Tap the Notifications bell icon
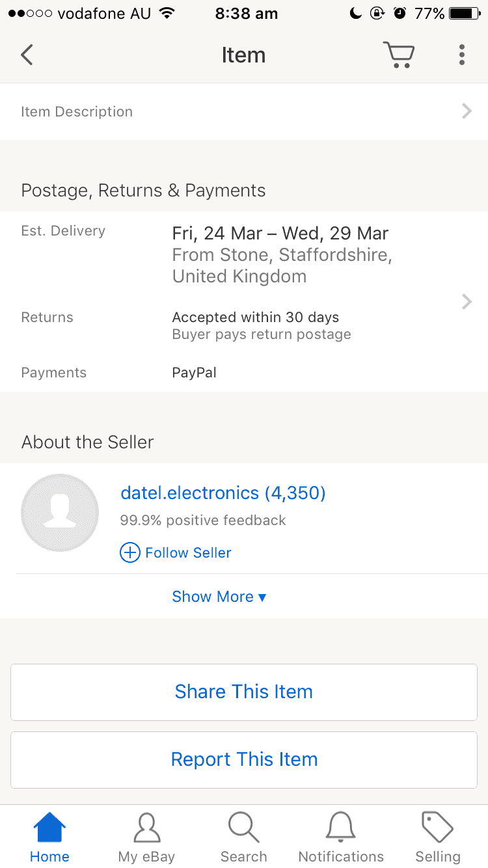Screen dimensions: 488x868 [x=341, y=828]
